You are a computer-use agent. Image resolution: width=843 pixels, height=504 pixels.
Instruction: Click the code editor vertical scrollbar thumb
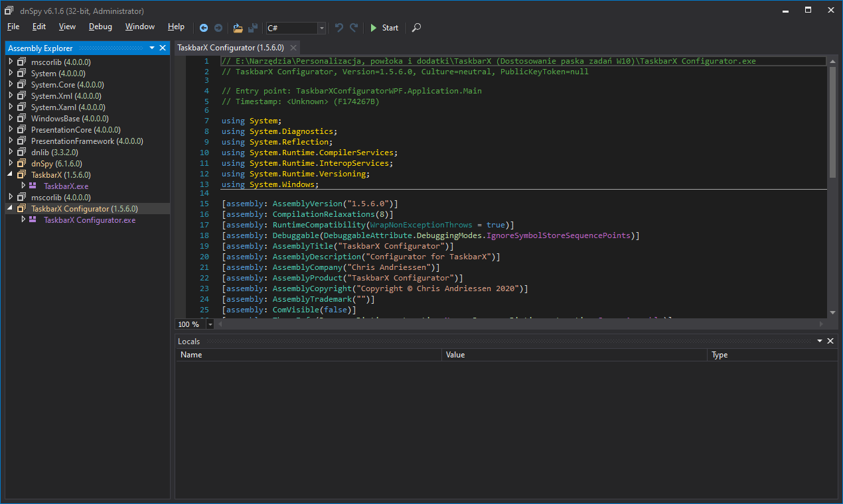[832, 123]
